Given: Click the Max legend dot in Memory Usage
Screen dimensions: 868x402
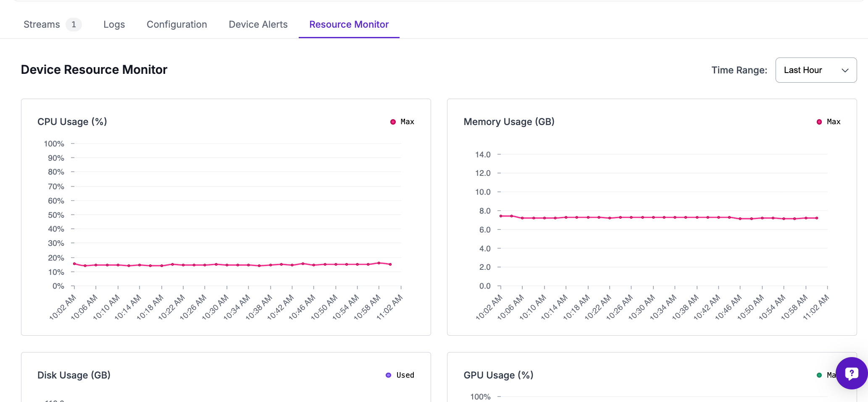Looking at the screenshot, I should (x=819, y=122).
